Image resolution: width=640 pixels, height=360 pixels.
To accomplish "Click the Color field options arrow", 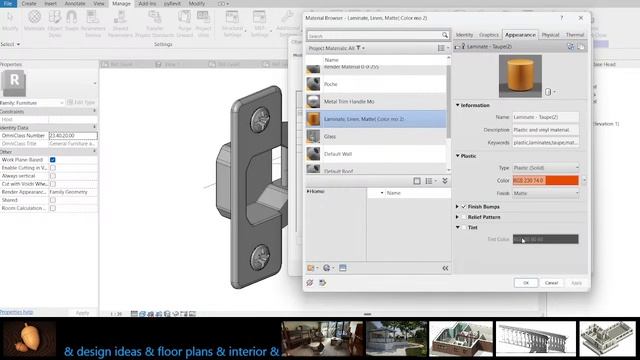I will tap(584, 180).
